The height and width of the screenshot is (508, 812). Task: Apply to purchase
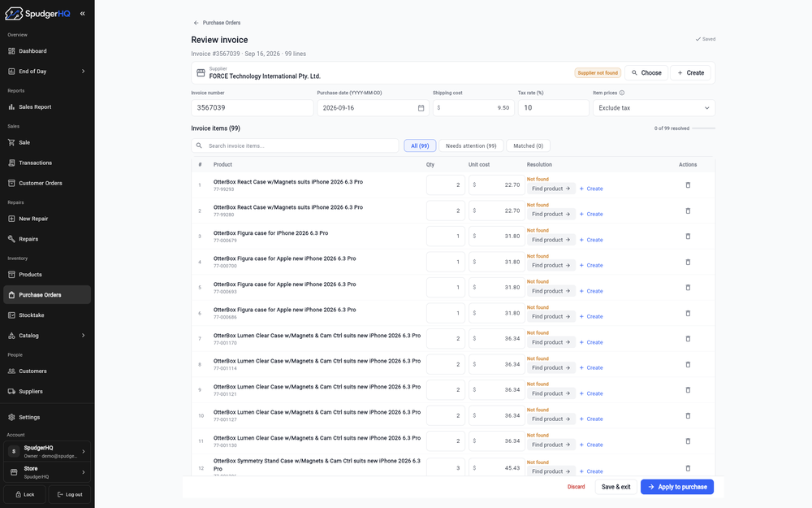677,487
